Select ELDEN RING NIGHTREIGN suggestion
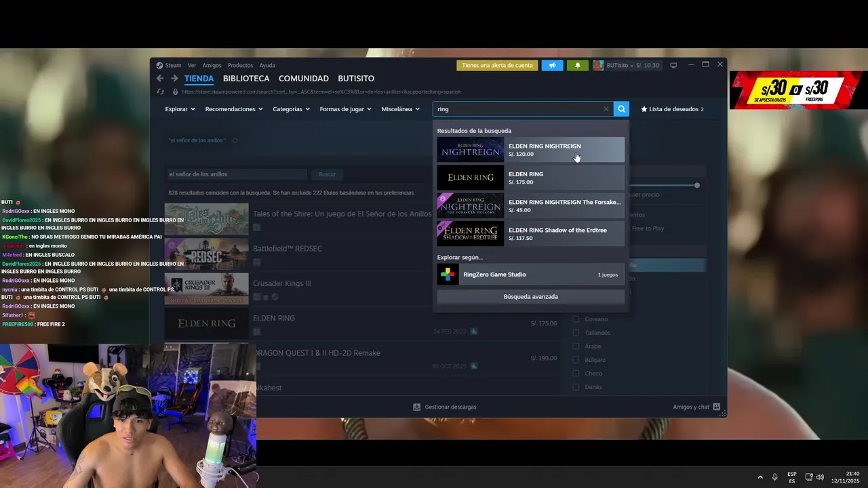Screen dimensions: 868x488 point(530,150)
